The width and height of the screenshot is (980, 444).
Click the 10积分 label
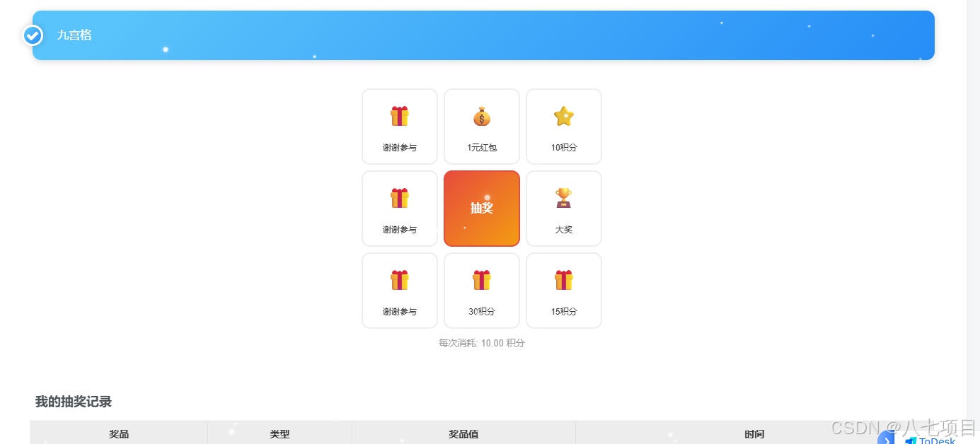[x=564, y=148]
